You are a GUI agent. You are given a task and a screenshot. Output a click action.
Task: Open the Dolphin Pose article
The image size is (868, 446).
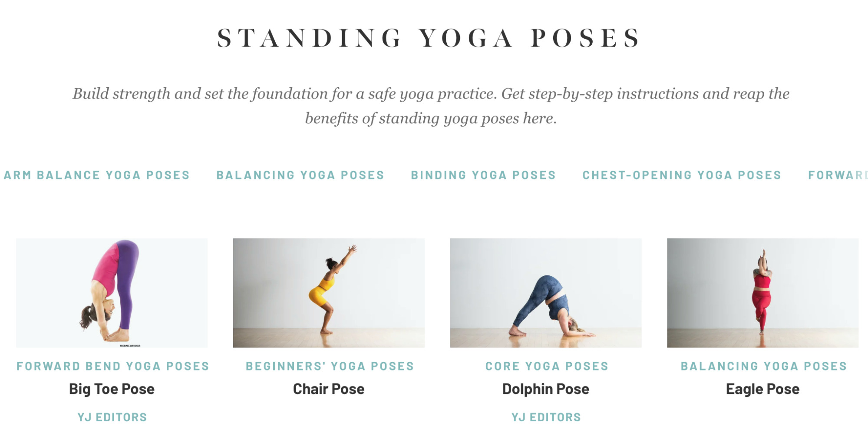545,389
